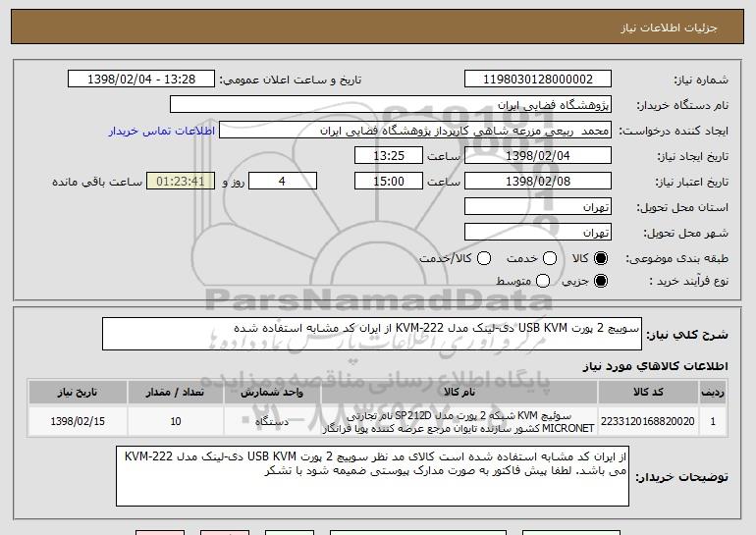
Task: Click the واحد شمارش column header
Action: tap(272, 392)
